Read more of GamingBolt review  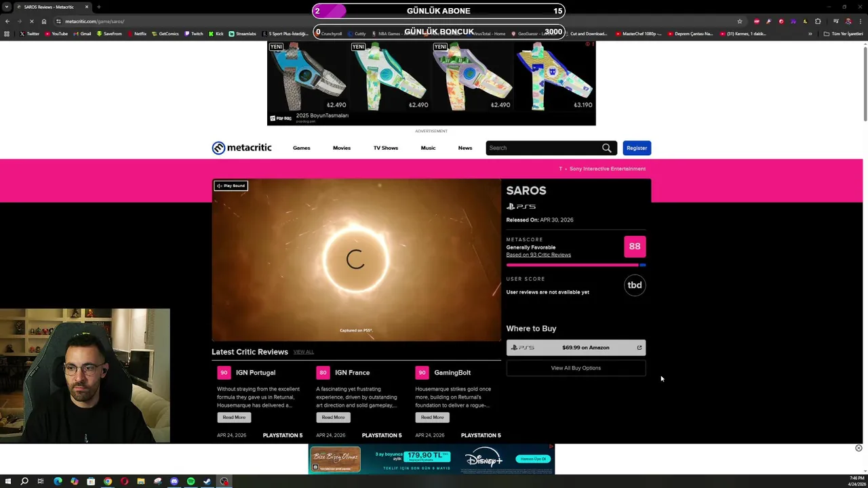pos(432,418)
